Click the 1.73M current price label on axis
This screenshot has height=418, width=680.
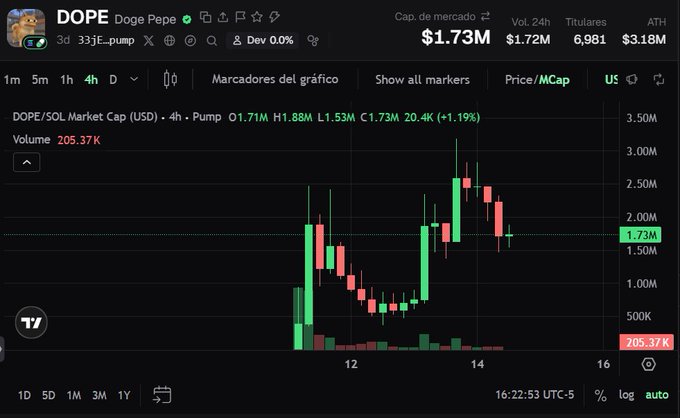[641, 235]
